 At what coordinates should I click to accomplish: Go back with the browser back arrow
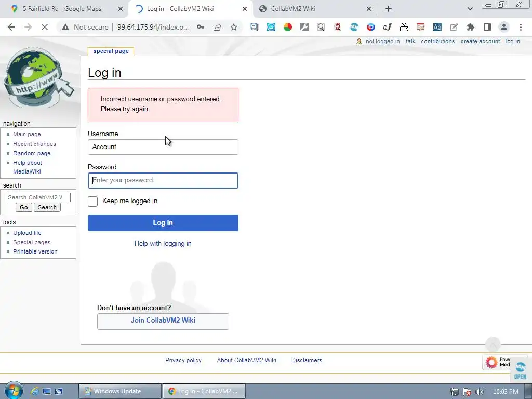coord(11,27)
